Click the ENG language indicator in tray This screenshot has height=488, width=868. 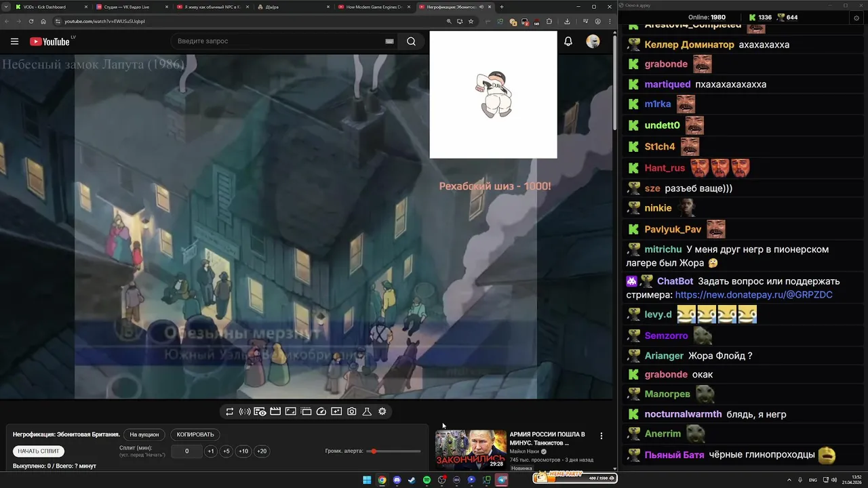813,480
